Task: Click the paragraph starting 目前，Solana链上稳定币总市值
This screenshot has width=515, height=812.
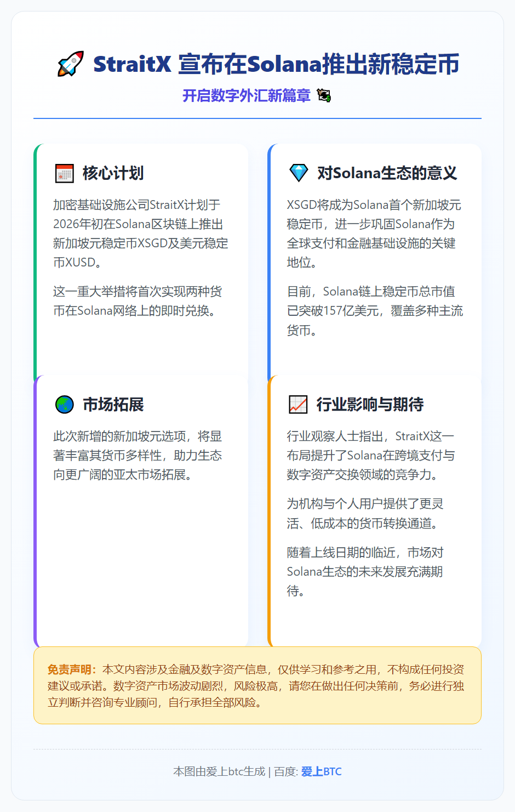Action: pyautogui.click(x=375, y=311)
